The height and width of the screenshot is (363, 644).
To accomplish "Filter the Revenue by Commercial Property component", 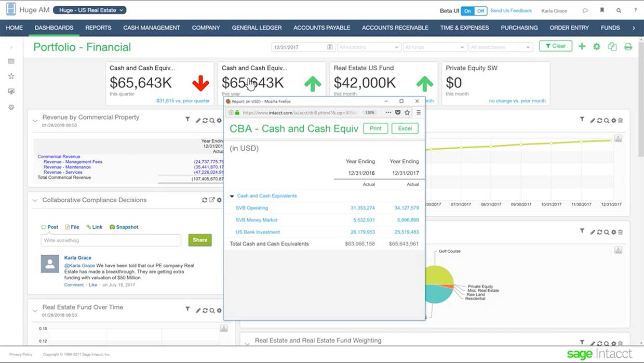I will [x=187, y=120].
